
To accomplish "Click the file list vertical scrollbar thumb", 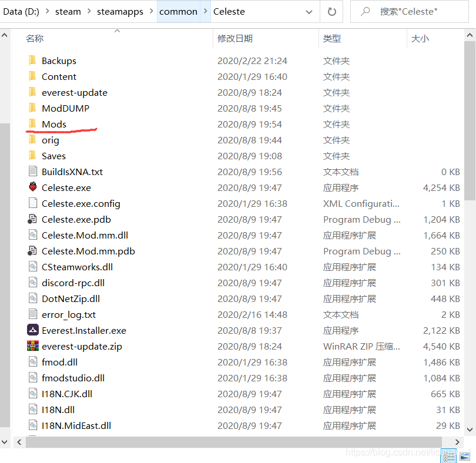I will 470,121.
